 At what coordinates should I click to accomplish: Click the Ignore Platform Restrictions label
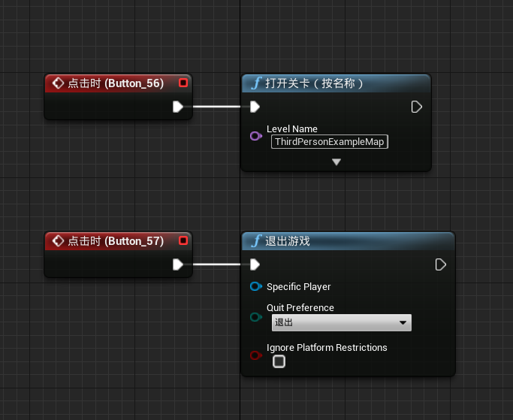327,347
